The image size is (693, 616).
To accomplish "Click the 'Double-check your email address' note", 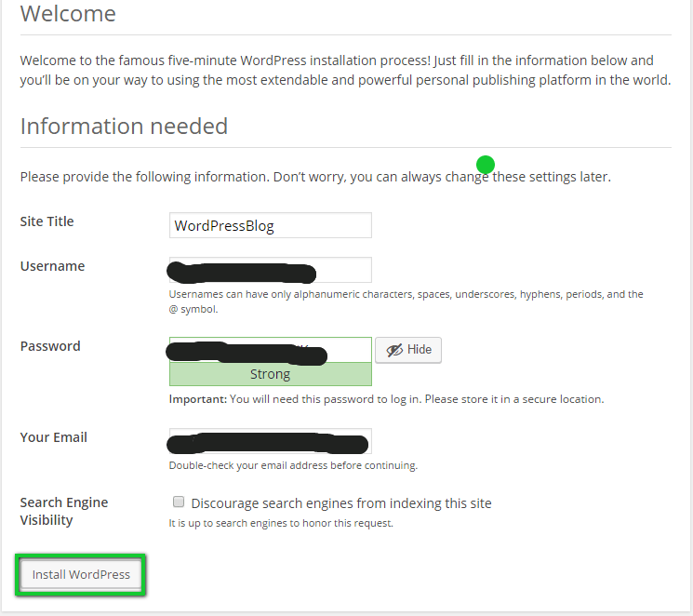I will (x=293, y=465).
